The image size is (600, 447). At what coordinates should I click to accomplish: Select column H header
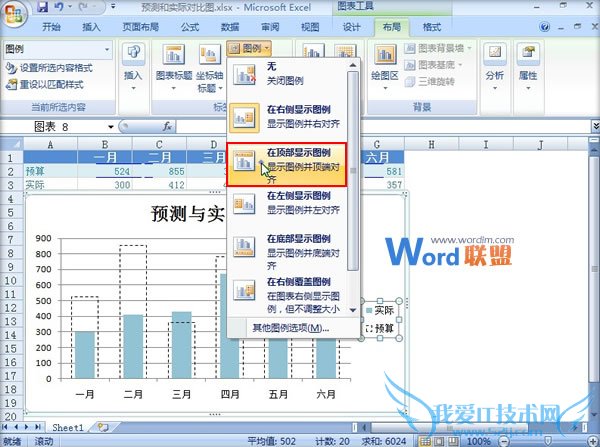click(x=431, y=144)
